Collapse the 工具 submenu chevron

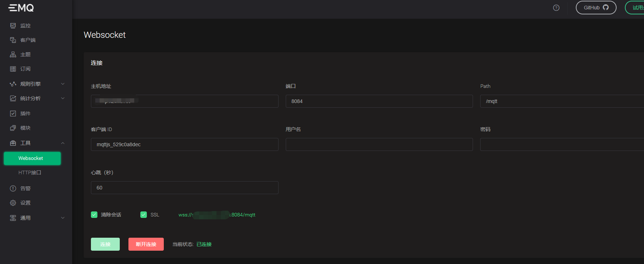tap(63, 143)
